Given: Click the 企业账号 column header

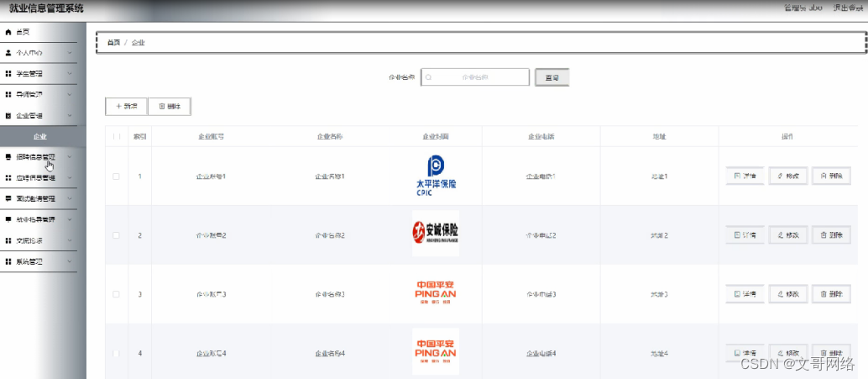Looking at the screenshot, I should [x=211, y=136].
